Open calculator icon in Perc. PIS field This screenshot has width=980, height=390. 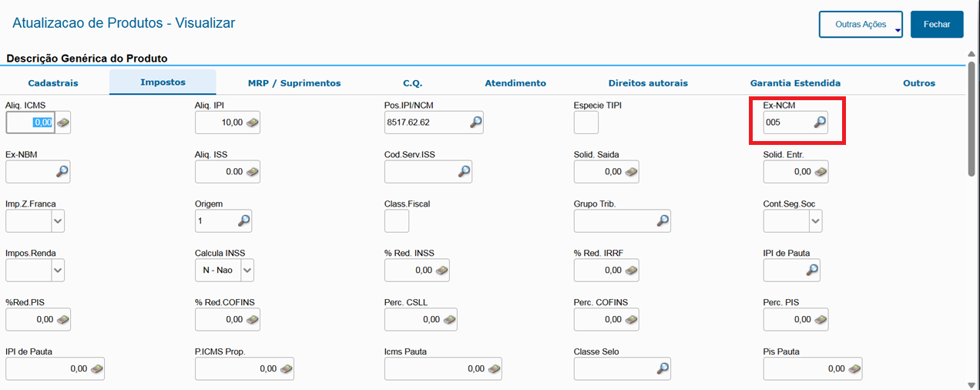[x=821, y=319]
